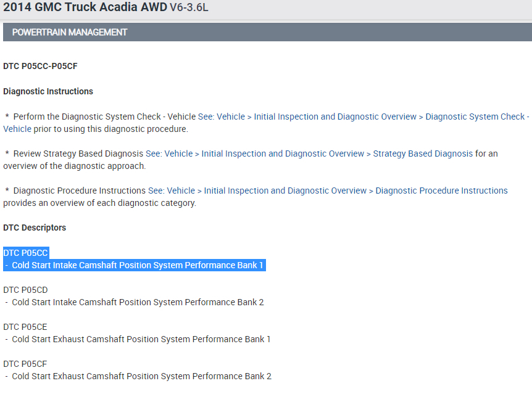Select the Diagnostic Instructions heading
Viewport: 532px width, 394px height.
[x=48, y=91]
